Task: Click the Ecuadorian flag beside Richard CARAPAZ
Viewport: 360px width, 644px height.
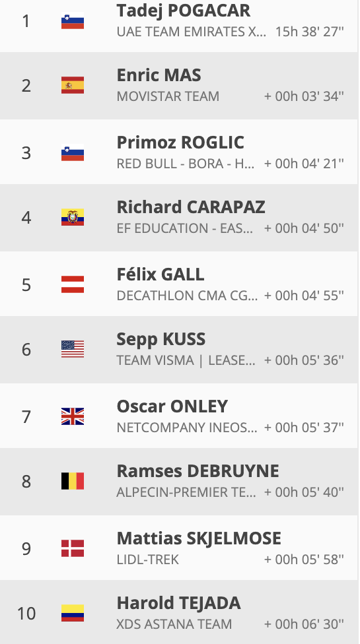Action: coord(72,217)
